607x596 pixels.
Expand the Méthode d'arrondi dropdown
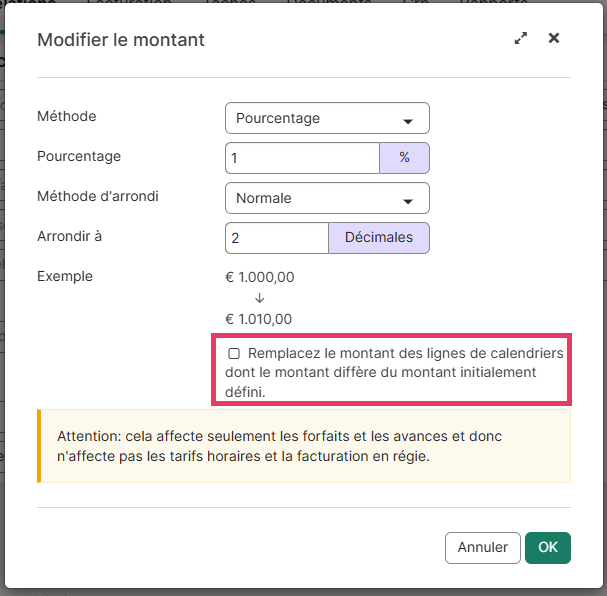pyautogui.click(x=327, y=198)
